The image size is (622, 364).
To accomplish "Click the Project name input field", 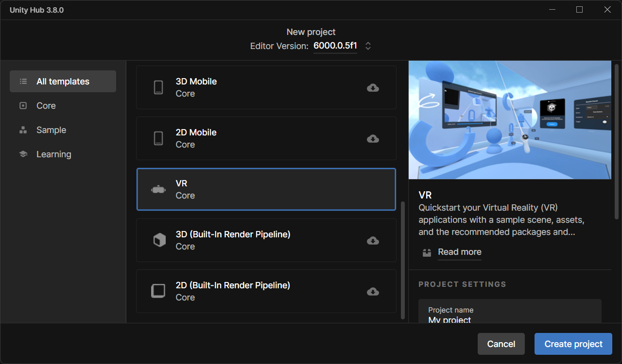I will pyautogui.click(x=510, y=315).
